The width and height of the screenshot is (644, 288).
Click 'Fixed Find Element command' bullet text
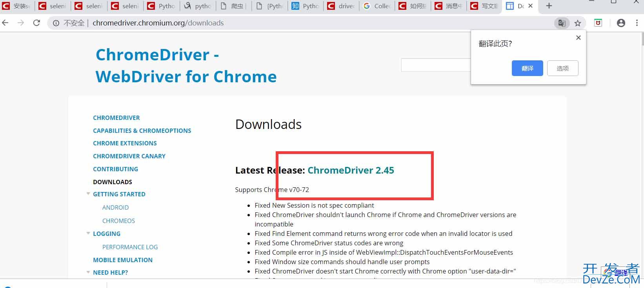[x=383, y=234]
